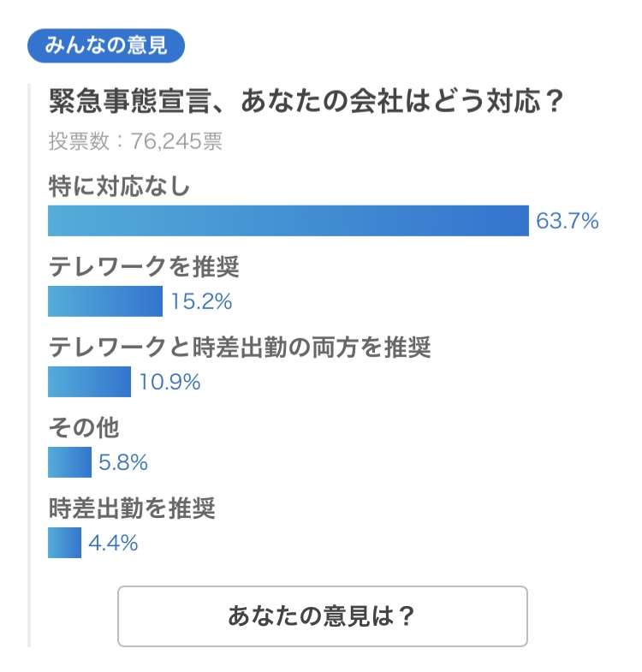The width and height of the screenshot is (642, 672).
Task: Select テレワークと時差出勤の両方を推奨 label
Action: (x=240, y=347)
